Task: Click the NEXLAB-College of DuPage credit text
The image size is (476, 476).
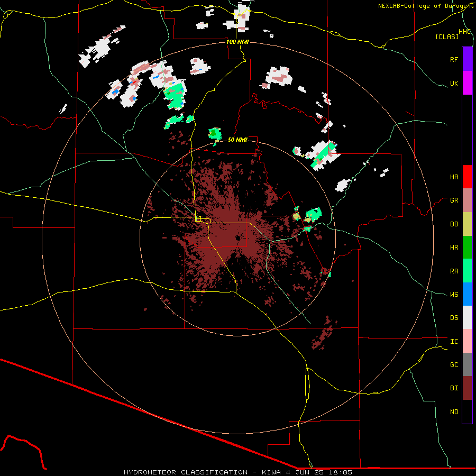Action: pos(425,6)
